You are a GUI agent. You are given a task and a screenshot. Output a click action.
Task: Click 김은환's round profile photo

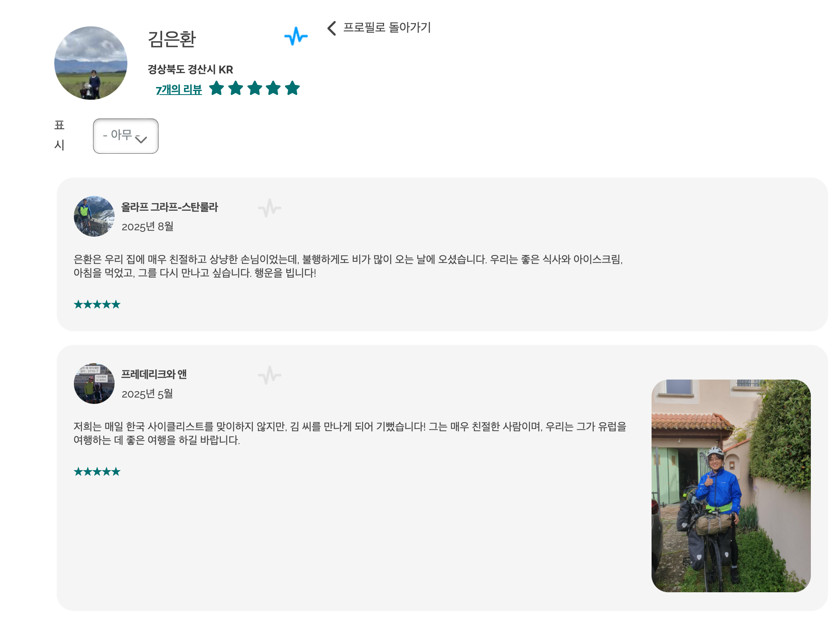[91, 63]
